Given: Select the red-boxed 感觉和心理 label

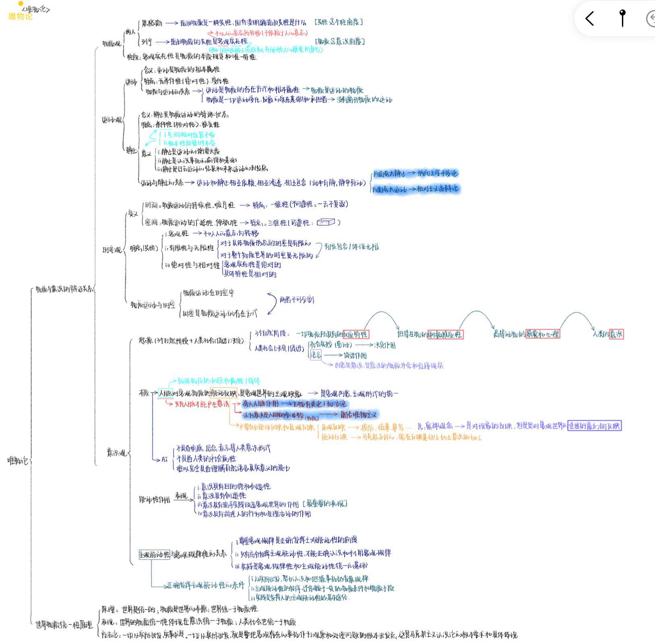Looking at the screenshot, I should [542, 334].
